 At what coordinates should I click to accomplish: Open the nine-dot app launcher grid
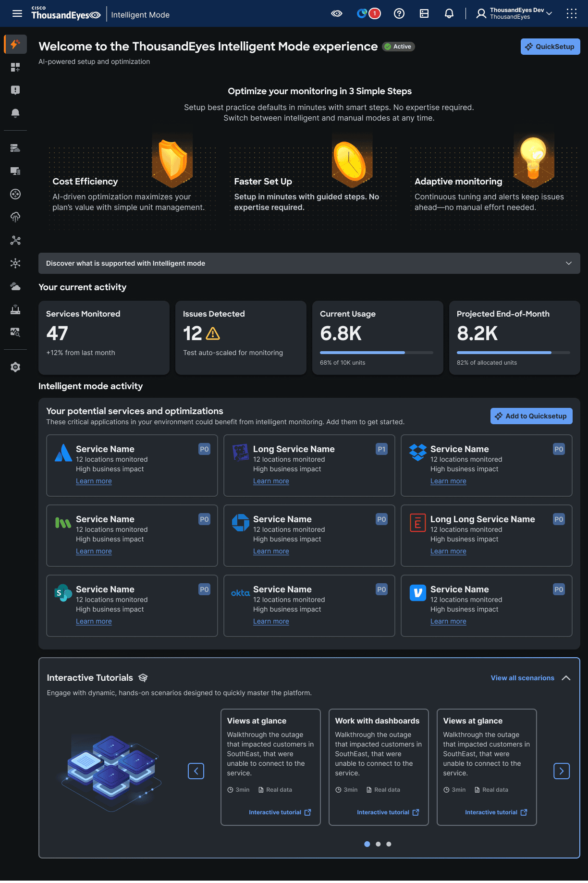pos(572,13)
